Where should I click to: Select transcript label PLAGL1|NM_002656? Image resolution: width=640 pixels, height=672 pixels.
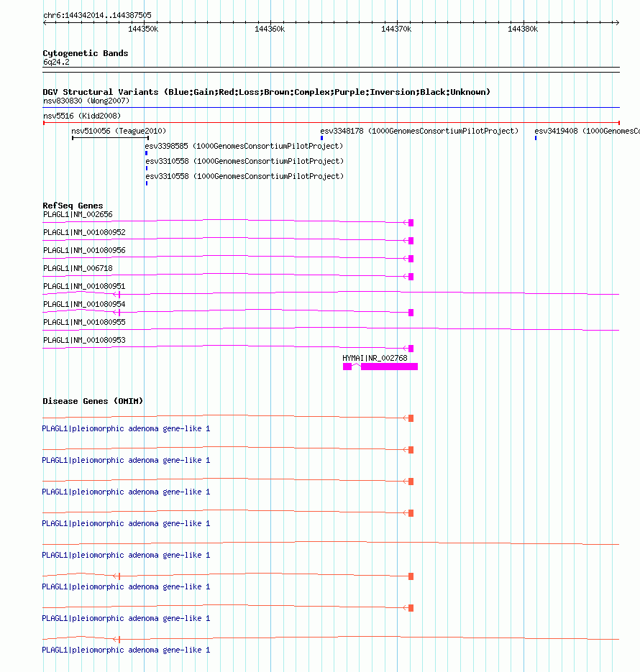click(x=78, y=214)
